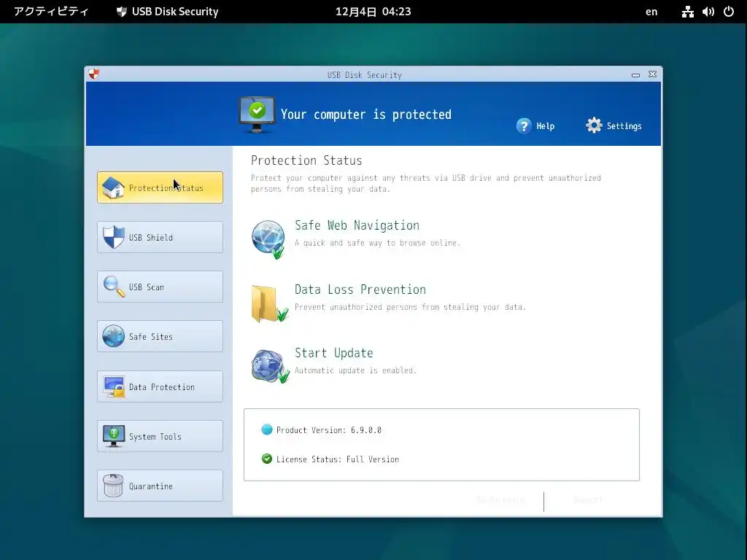Open the clock and calendar in top bar
This screenshot has height=560, width=747.
point(373,12)
